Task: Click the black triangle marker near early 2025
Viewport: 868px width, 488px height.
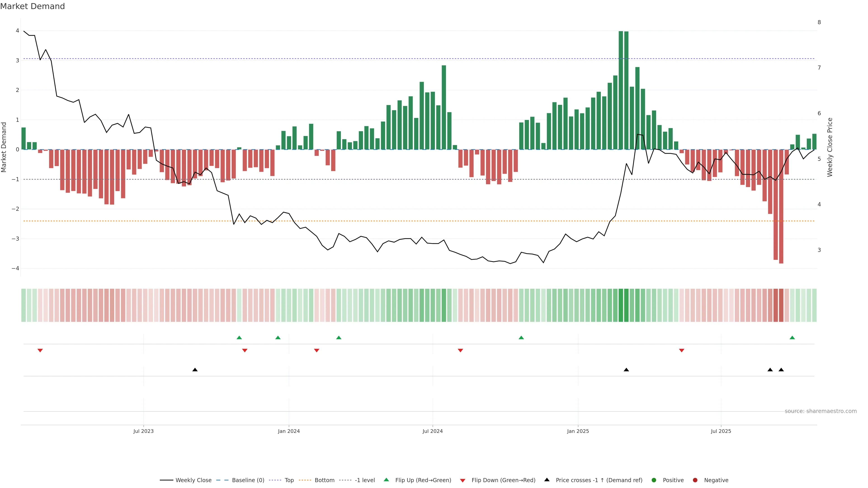Action: [x=626, y=370]
